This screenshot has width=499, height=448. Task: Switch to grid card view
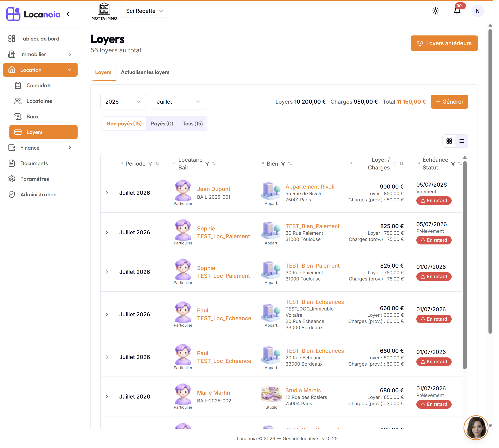pos(449,141)
